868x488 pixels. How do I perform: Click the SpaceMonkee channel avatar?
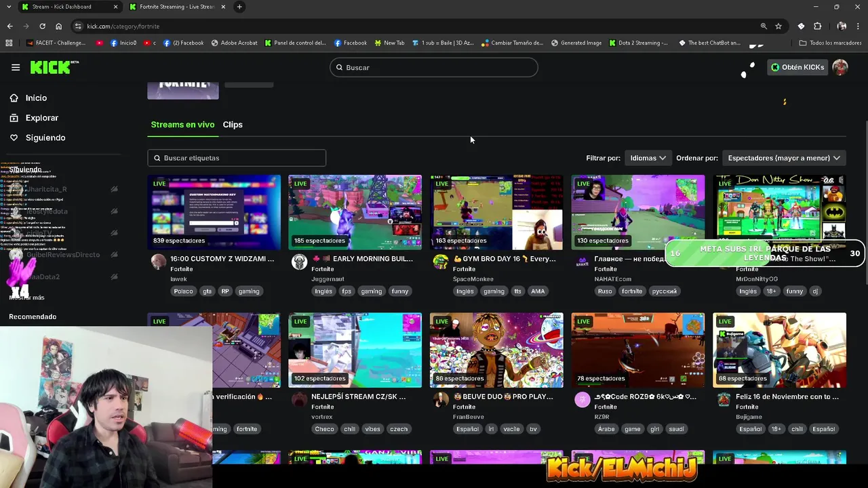441,262
